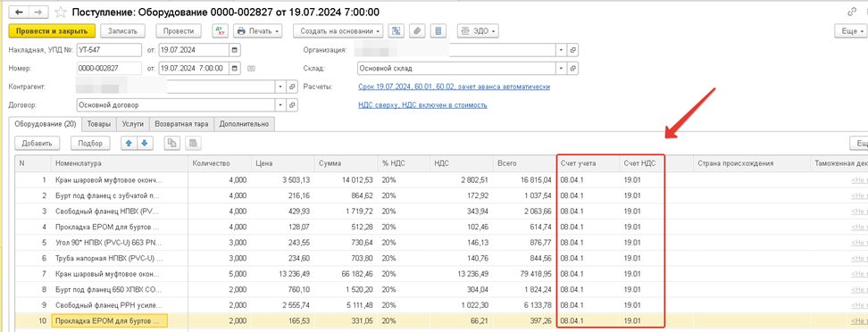Move the row up with the blue arrow

pyautogui.click(x=129, y=144)
